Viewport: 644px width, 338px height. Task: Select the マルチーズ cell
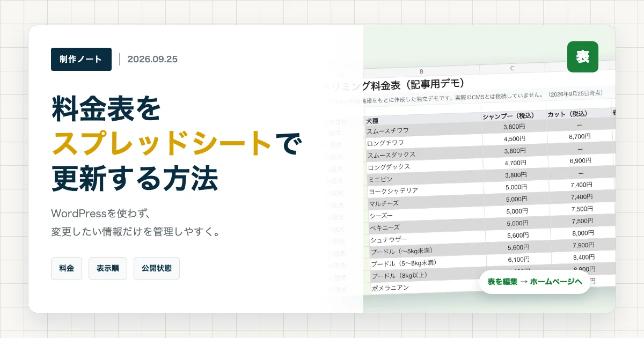427,202
